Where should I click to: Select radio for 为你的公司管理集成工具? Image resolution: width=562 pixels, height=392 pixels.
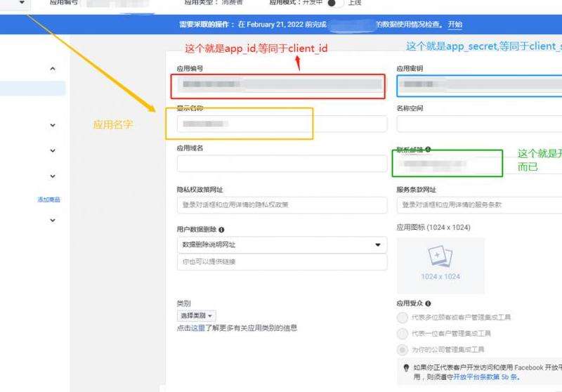(402, 349)
